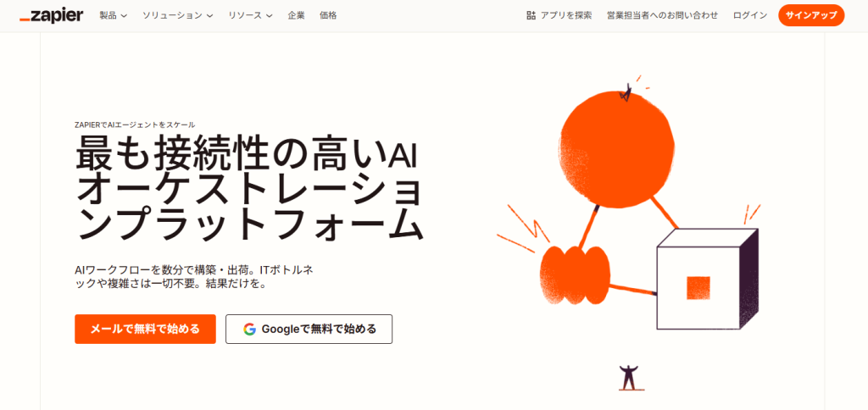Click the Zapier logo in header
868x410 pixels.
click(x=51, y=15)
